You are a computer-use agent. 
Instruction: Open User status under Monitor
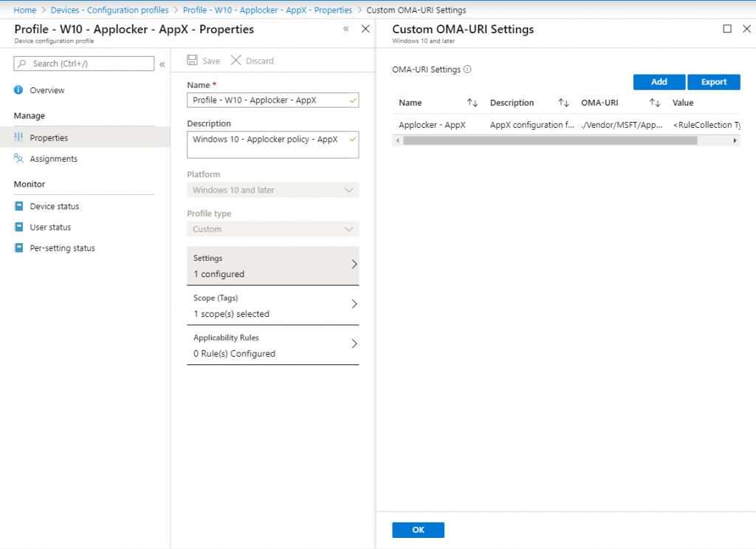pyautogui.click(x=52, y=227)
